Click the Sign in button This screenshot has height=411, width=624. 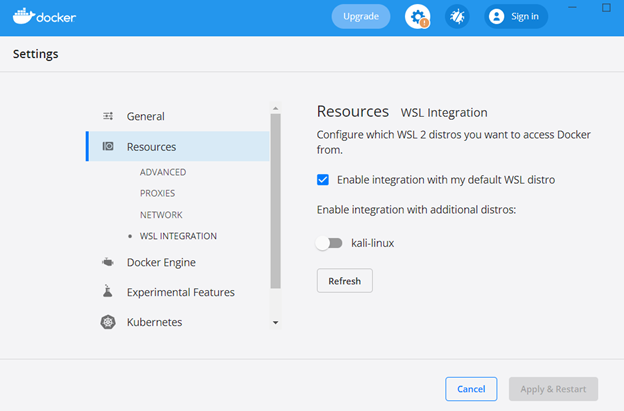[x=516, y=16]
